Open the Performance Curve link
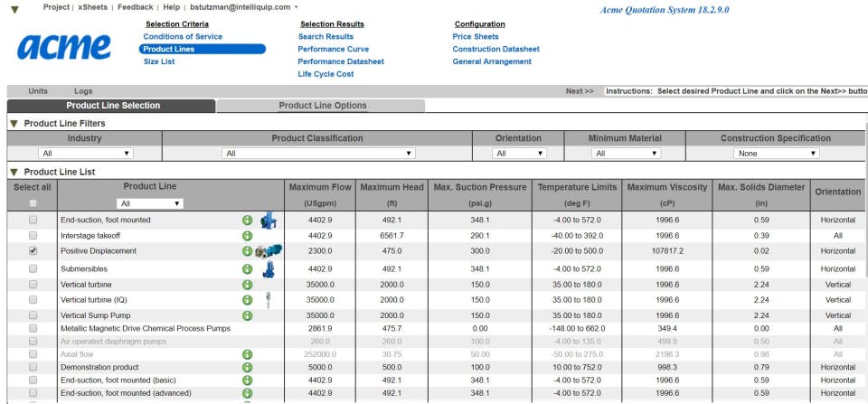Viewport: 868px width, 404px height. (333, 49)
